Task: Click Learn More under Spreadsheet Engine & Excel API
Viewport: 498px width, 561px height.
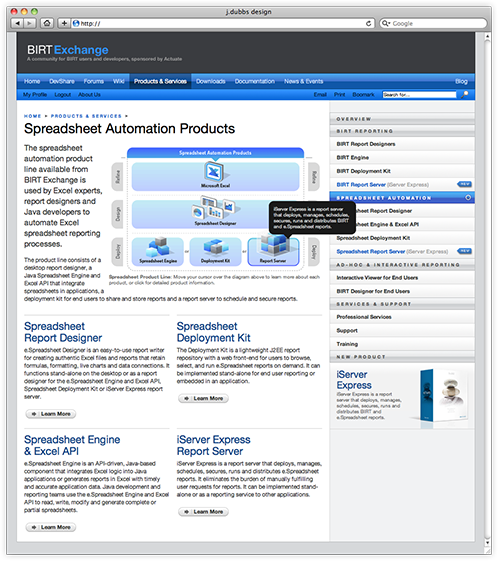Action: pos(51,527)
